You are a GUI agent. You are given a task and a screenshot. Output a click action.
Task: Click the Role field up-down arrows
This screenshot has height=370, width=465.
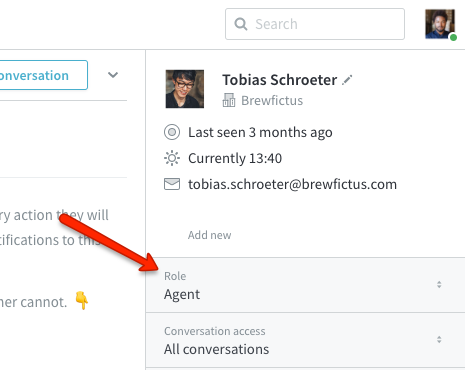point(439,284)
